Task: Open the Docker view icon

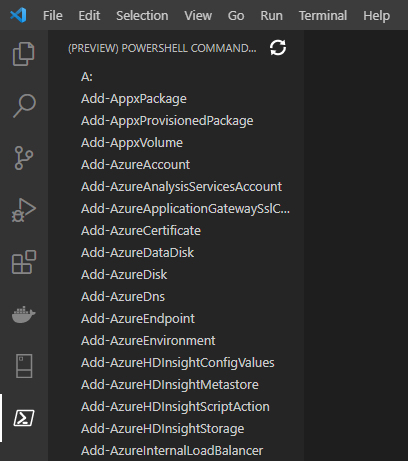Action: pos(24,314)
